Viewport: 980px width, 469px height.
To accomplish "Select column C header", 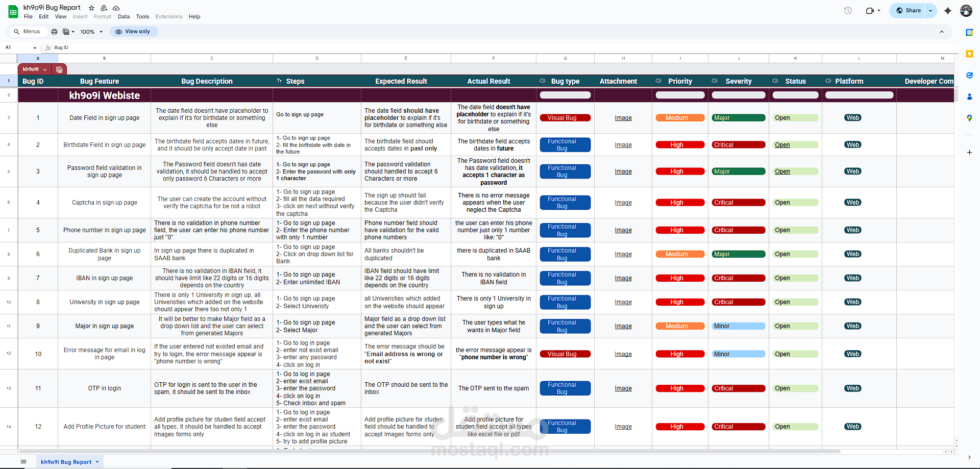I will click(x=212, y=58).
